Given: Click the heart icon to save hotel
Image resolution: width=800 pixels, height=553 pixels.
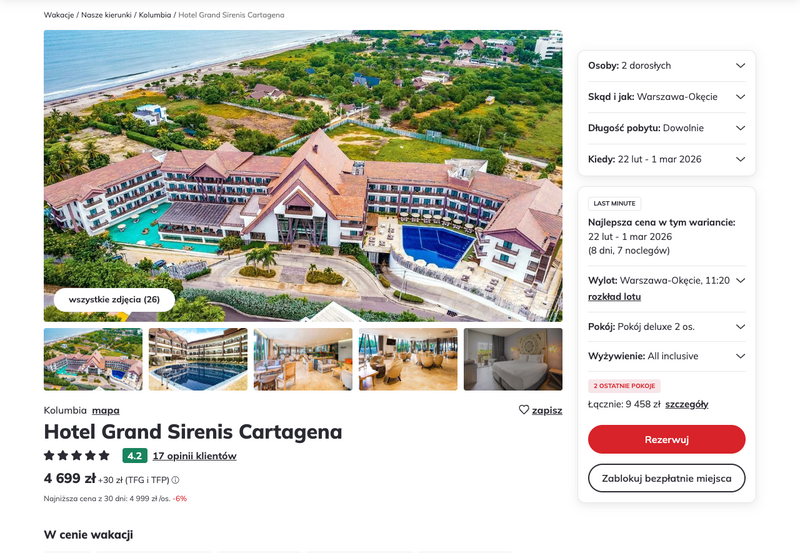Looking at the screenshot, I should 524,410.
